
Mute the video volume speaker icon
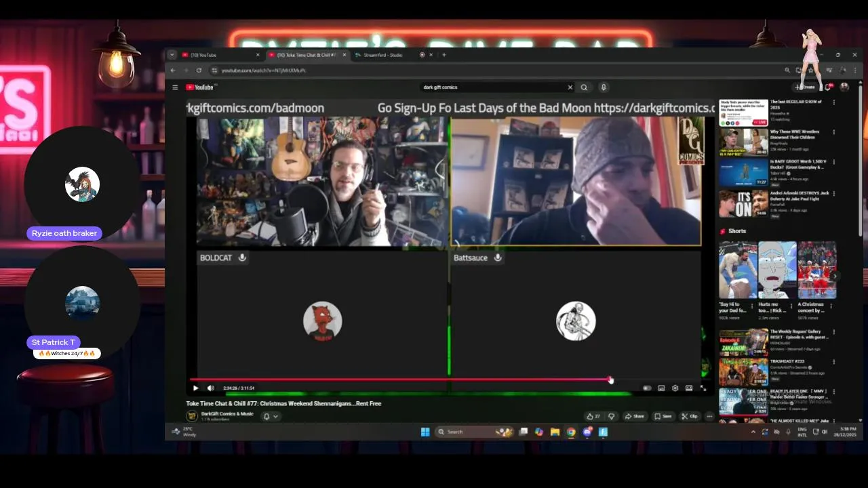[210, 388]
